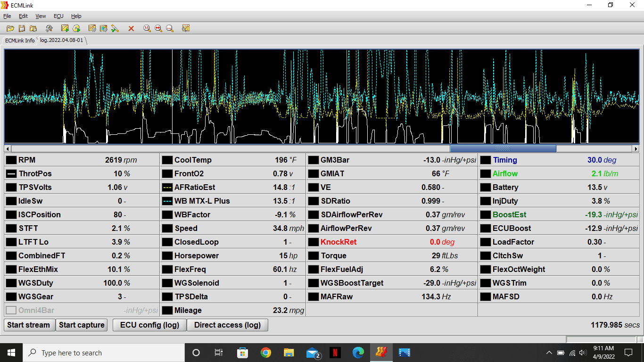Open Google Chrome from taskbar

point(266,353)
